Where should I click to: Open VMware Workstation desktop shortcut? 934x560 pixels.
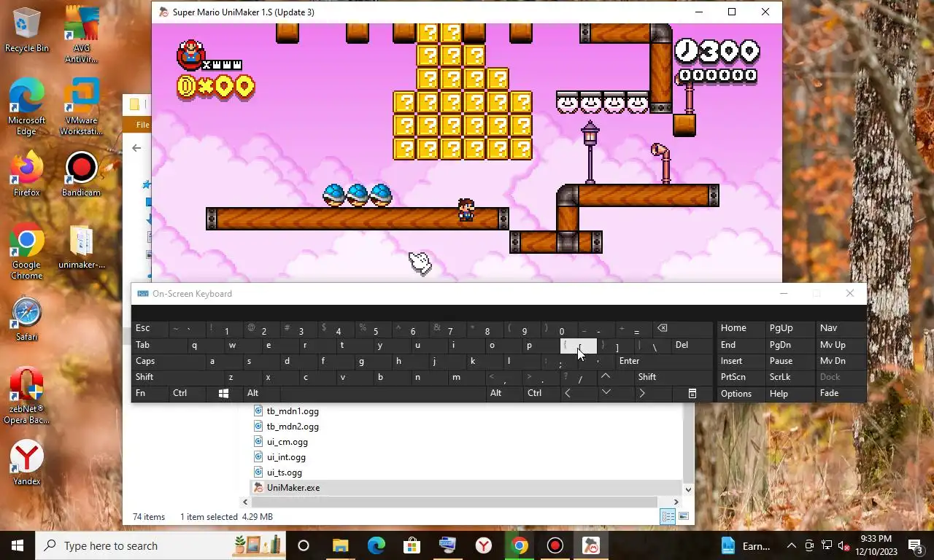pyautogui.click(x=81, y=106)
